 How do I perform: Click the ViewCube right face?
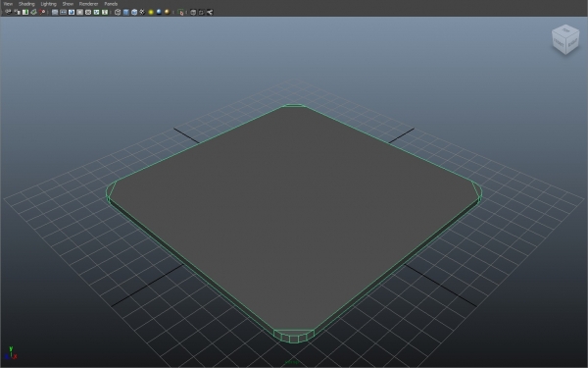pyautogui.click(x=572, y=43)
